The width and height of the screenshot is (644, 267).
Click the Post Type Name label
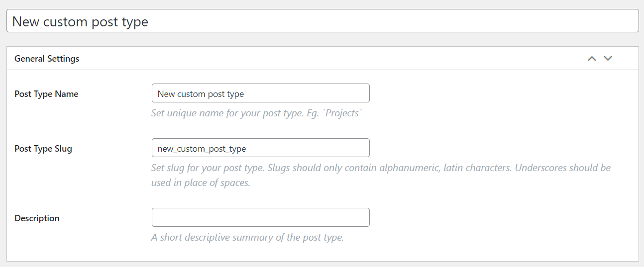point(46,94)
